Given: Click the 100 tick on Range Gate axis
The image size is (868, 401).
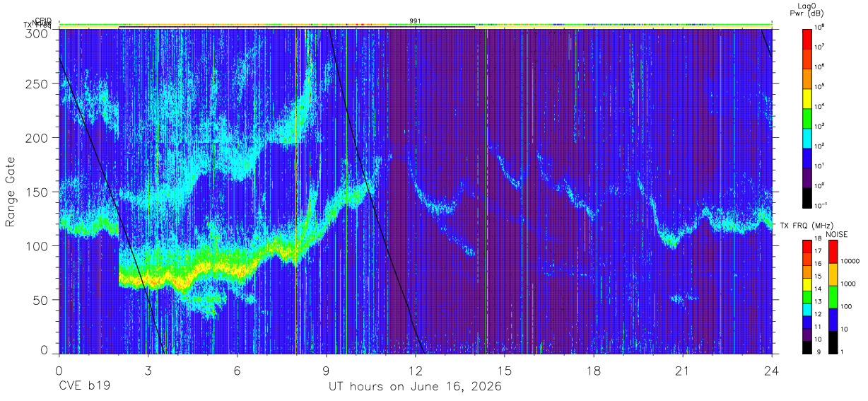Looking at the screenshot, I should click(x=37, y=245).
